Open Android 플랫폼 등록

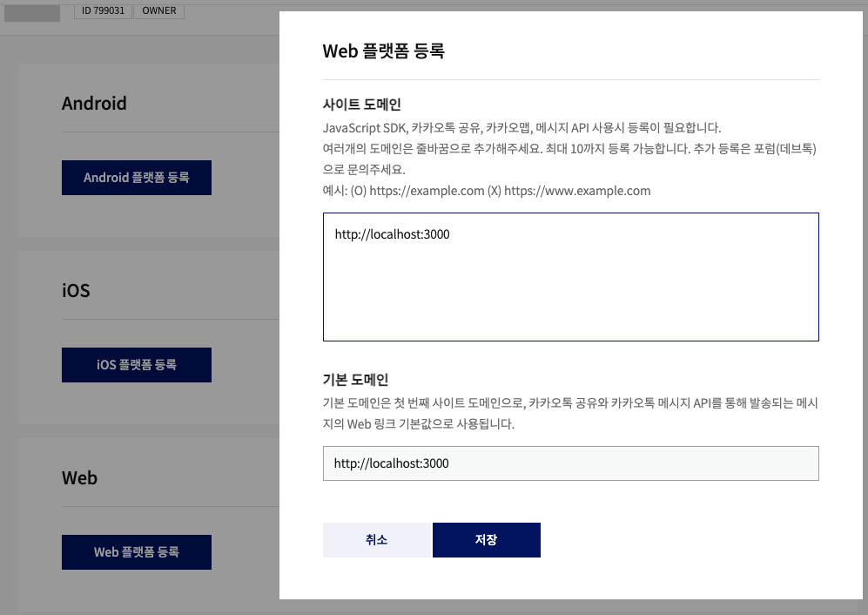pyautogui.click(x=136, y=178)
